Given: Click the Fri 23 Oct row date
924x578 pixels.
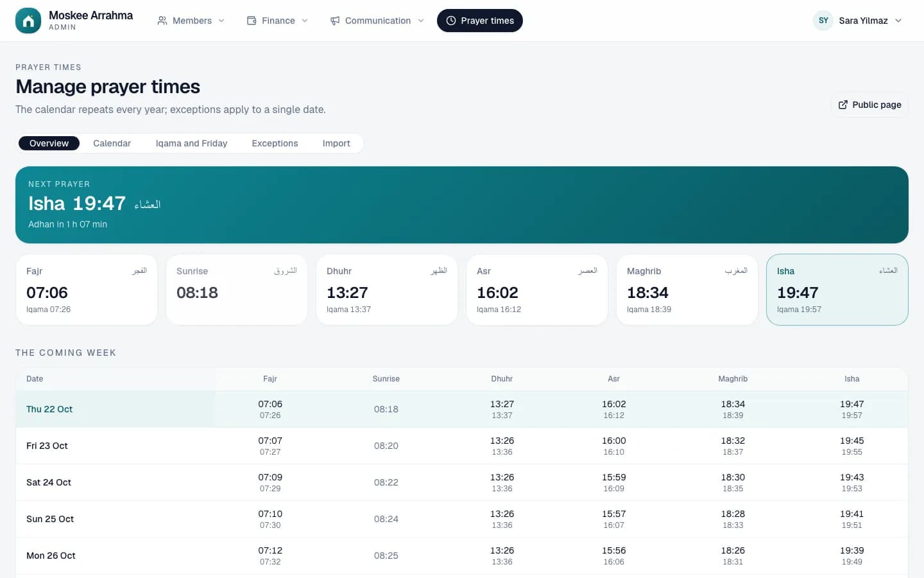Looking at the screenshot, I should 47,446.
